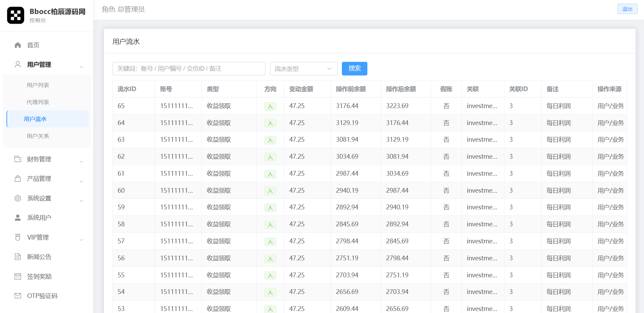
Task: Click pre-balance value 3176.44 in row 65
Action: coord(347,106)
